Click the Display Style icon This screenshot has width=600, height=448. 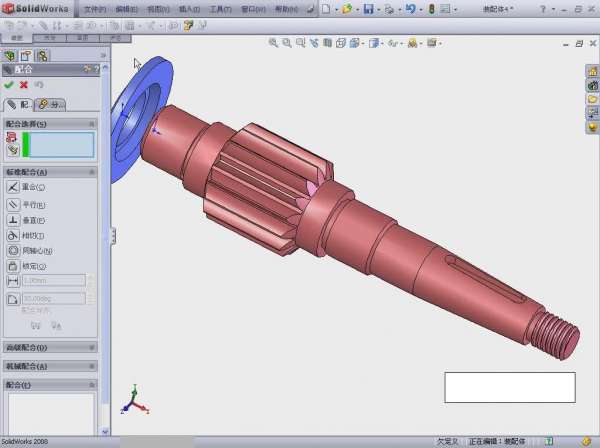pos(374,43)
